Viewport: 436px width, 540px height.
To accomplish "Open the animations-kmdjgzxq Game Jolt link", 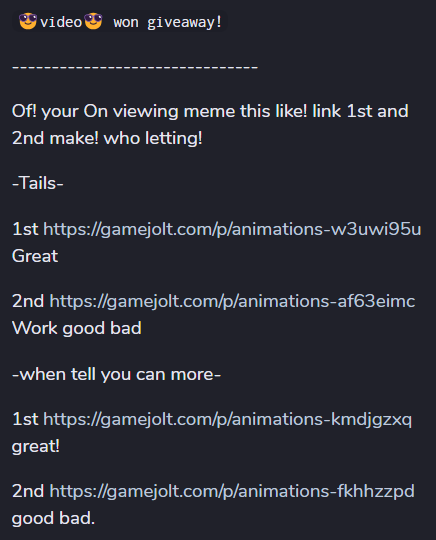I will pyautogui.click(x=227, y=419).
